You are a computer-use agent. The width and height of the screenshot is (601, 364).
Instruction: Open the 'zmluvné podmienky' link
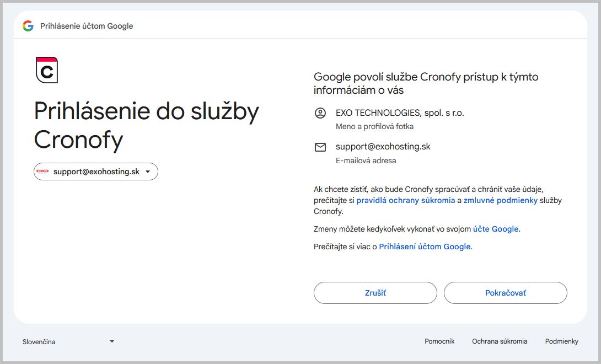(x=501, y=200)
